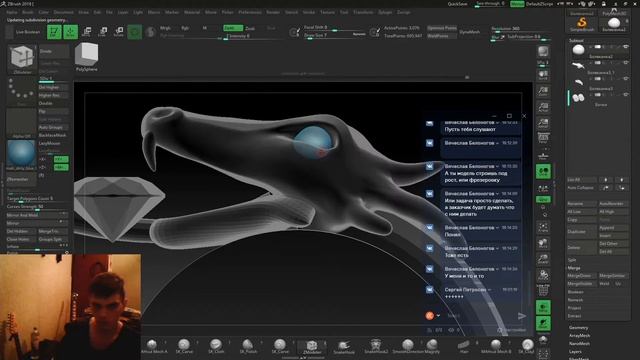The image size is (640, 360).
Task: Click the Zoom icon on right shelf
Action: click(x=543, y=91)
